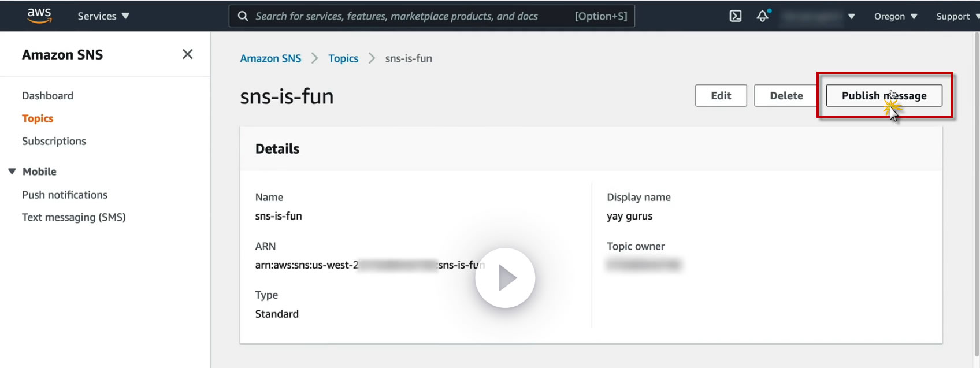This screenshot has height=368, width=980.
Task: Go to Dashboard in the sidebar
Action: point(47,96)
